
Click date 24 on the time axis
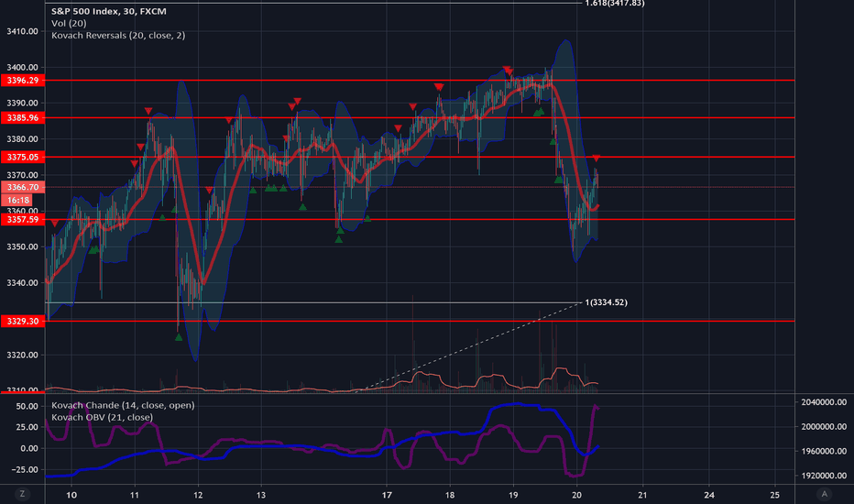click(709, 495)
